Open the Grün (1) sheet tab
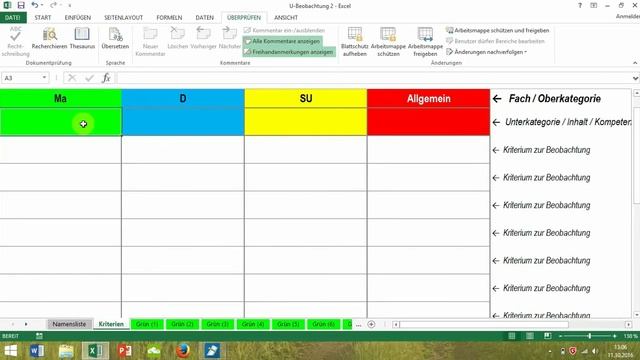 point(147,324)
